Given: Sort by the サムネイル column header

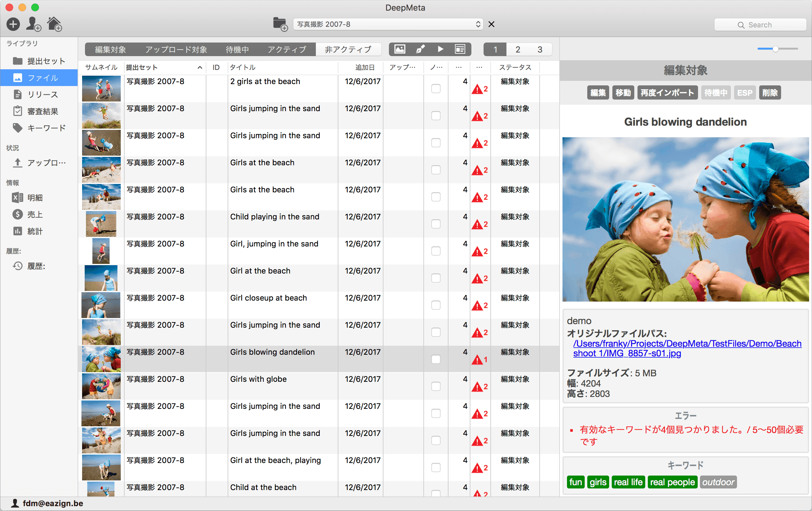Looking at the screenshot, I should tap(101, 68).
